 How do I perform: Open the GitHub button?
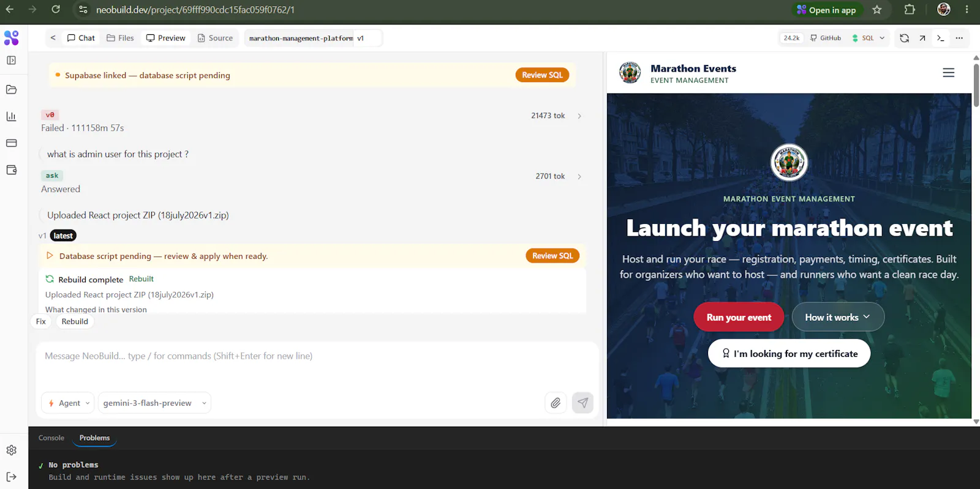pyautogui.click(x=825, y=38)
